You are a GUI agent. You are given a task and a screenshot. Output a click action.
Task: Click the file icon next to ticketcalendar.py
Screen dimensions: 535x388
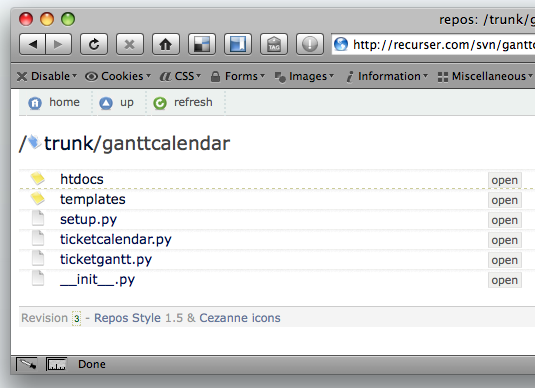pyautogui.click(x=38, y=238)
